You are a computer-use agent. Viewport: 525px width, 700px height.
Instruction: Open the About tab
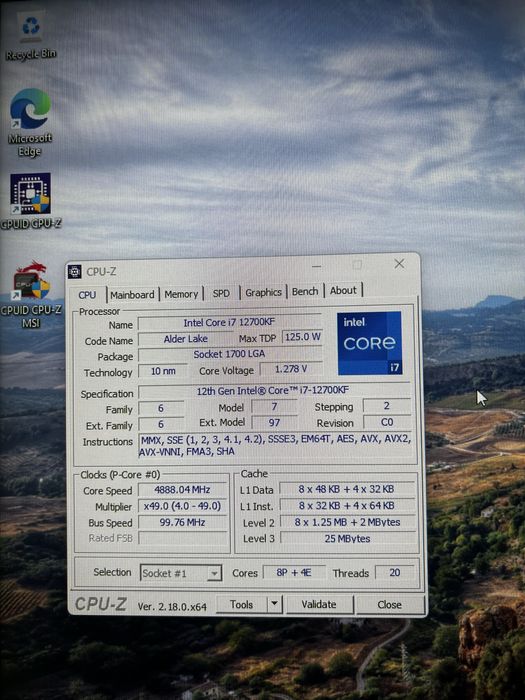point(343,290)
